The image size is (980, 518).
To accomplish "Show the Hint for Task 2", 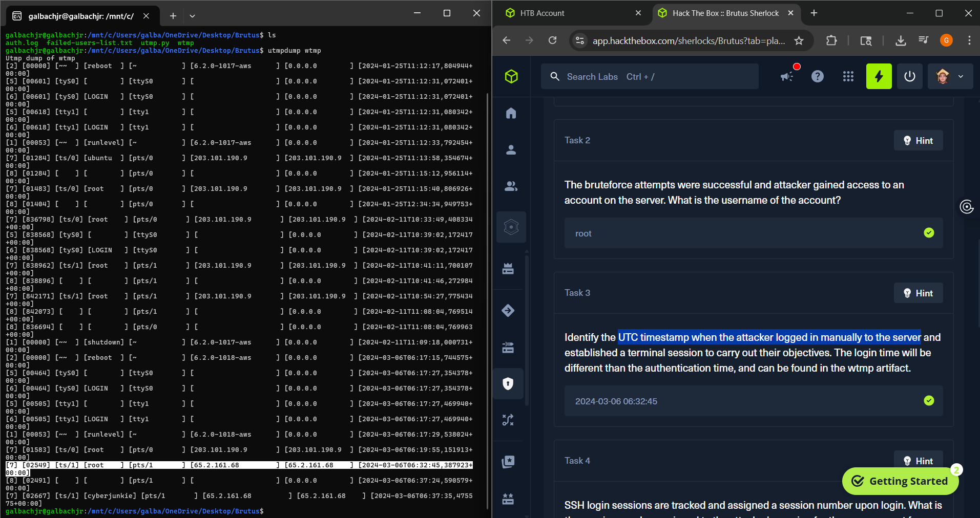I will 918,140.
